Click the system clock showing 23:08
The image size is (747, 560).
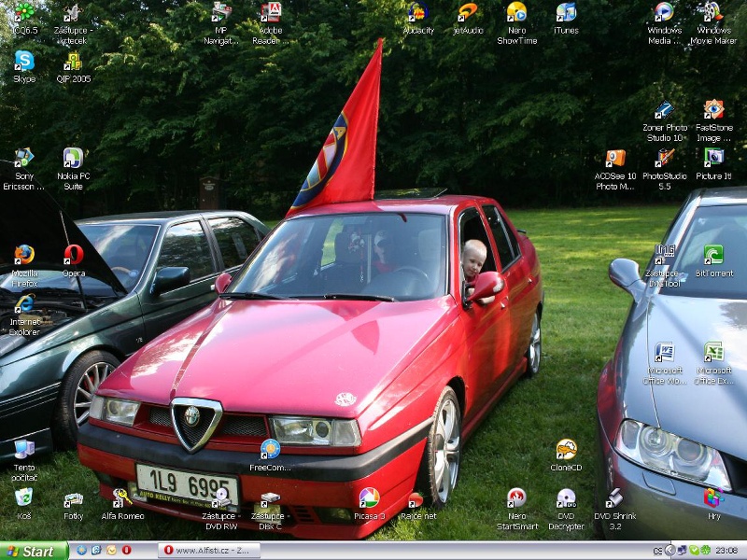[727, 551]
